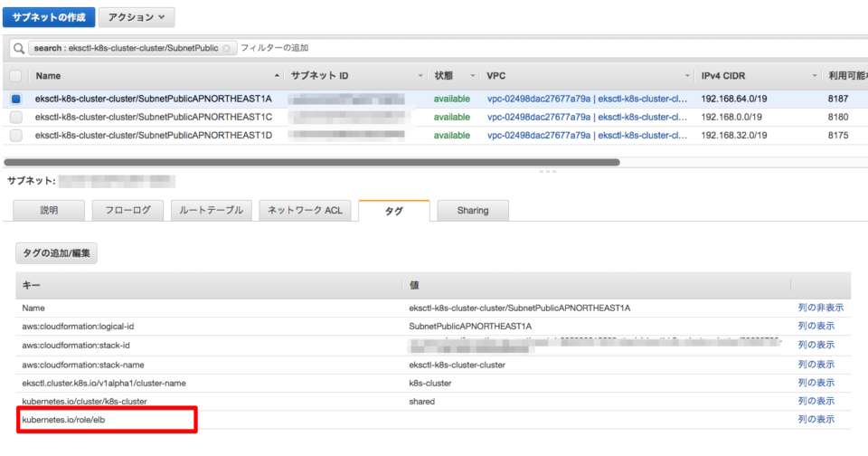Open the アクション dropdown menu

(x=136, y=16)
